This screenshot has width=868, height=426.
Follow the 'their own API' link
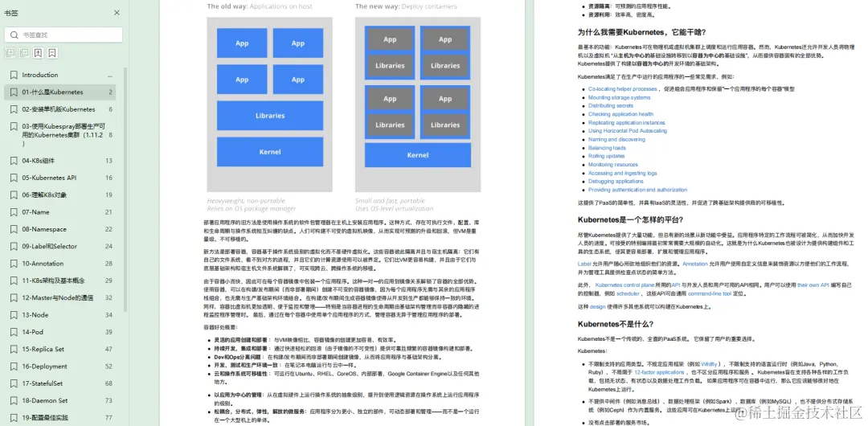[x=813, y=285]
